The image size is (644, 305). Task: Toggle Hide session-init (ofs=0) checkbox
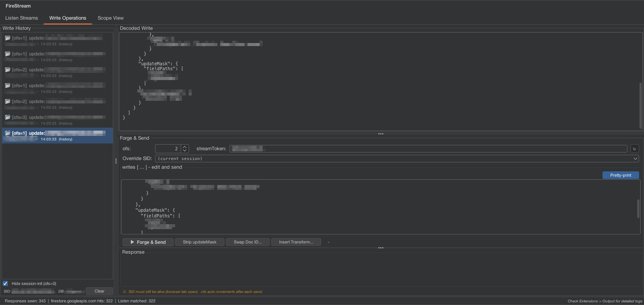[6, 283]
